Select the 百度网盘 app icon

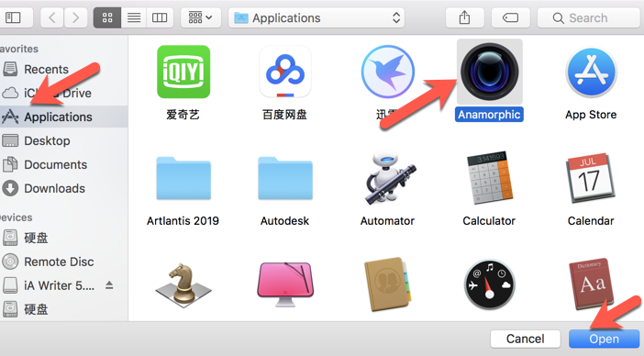(285, 72)
